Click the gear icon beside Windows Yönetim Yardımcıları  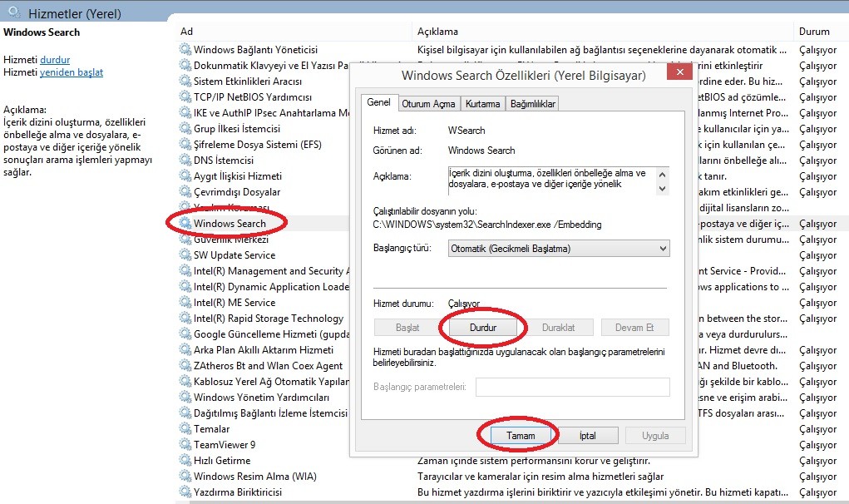(185, 398)
